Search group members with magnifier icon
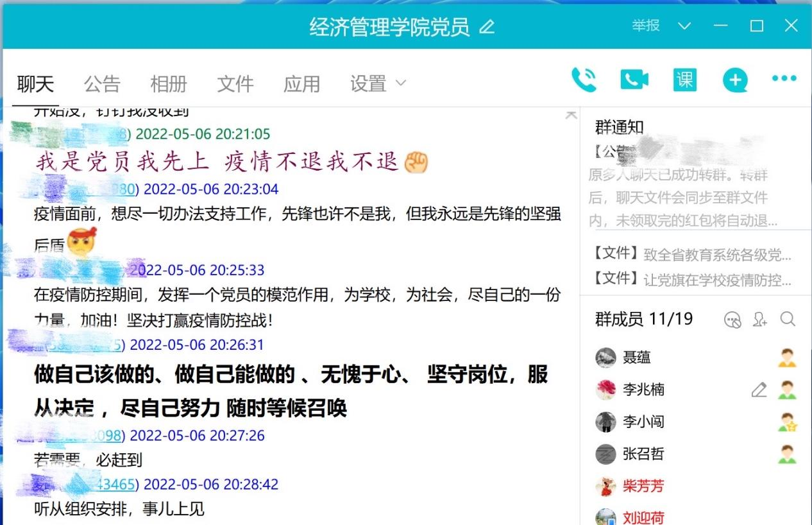Screen dimensions: 812x525 pyautogui.click(x=788, y=319)
